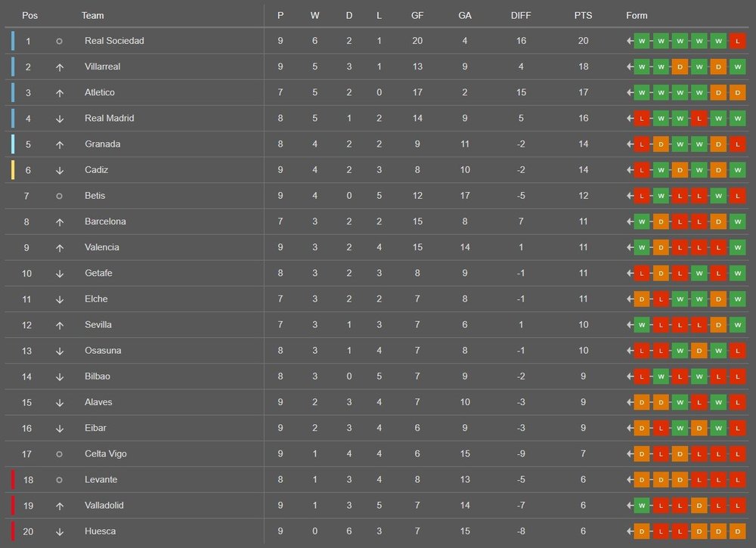Click the yellow position marker beside Cadiz
This screenshot has height=548, width=756.
12,170
